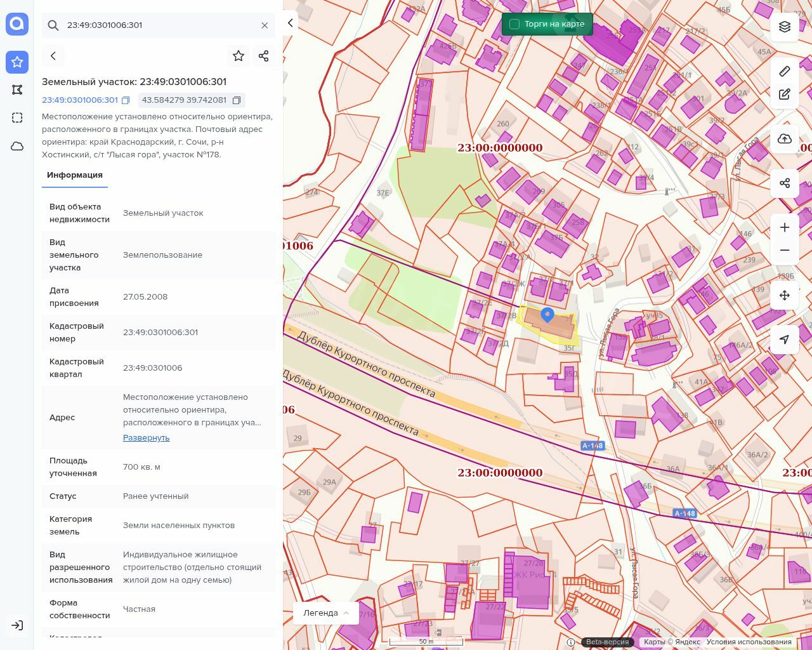Locate my position with arrow icon
This screenshot has height=650, width=812.
click(785, 340)
